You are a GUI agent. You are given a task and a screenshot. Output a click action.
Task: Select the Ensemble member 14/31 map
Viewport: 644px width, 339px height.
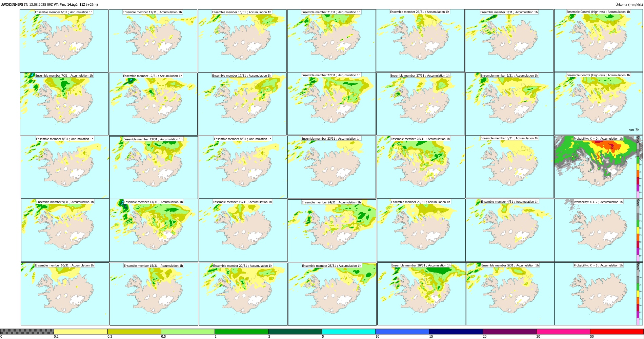tap(154, 230)
